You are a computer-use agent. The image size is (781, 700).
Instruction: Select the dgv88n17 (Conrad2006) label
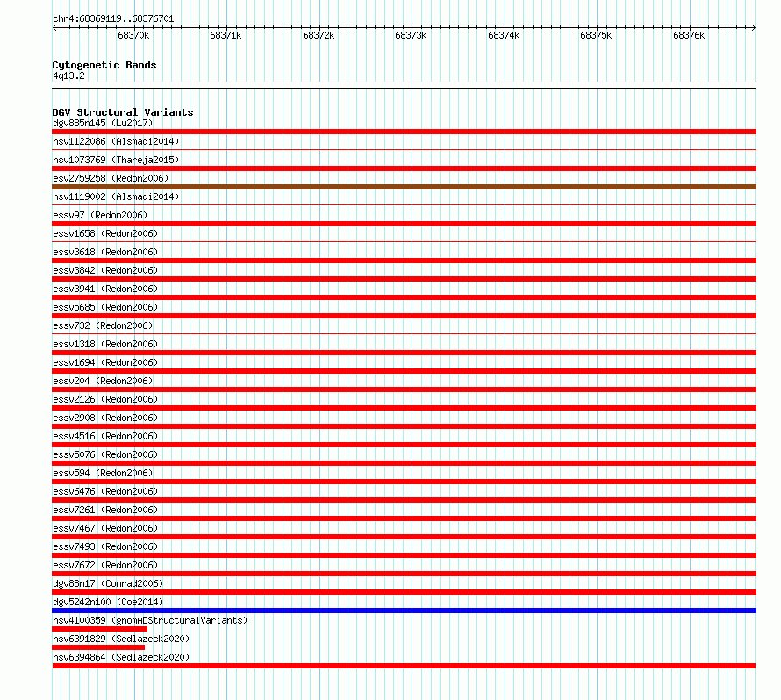click(108, 583)
